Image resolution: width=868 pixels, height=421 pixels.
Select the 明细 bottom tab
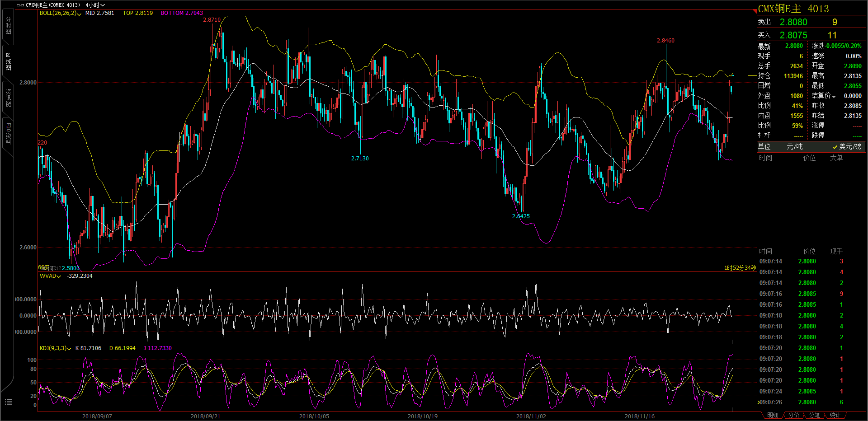(773, 415)
